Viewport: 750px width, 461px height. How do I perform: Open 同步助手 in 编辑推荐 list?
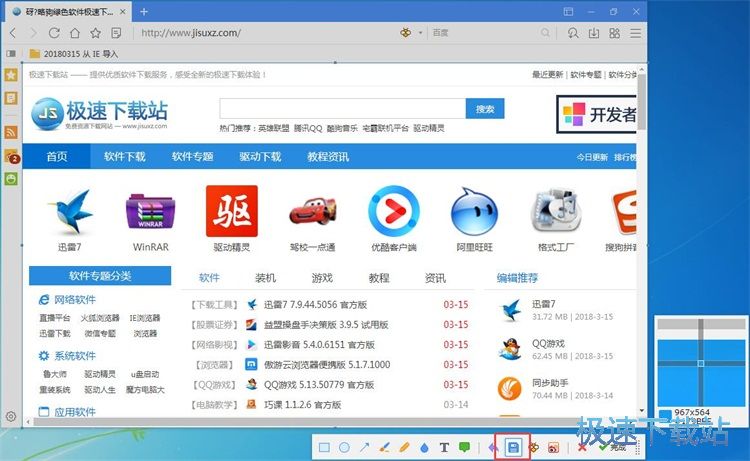(550, 383)
